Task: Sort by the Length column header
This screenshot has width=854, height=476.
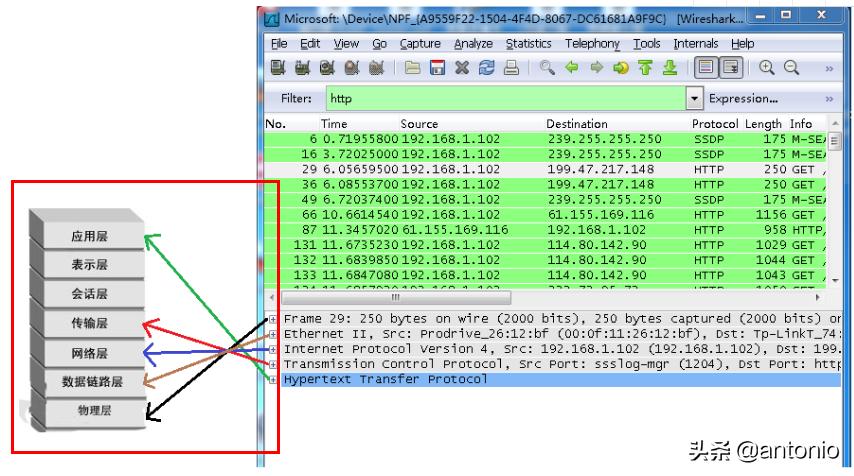Action: (763, 124)
